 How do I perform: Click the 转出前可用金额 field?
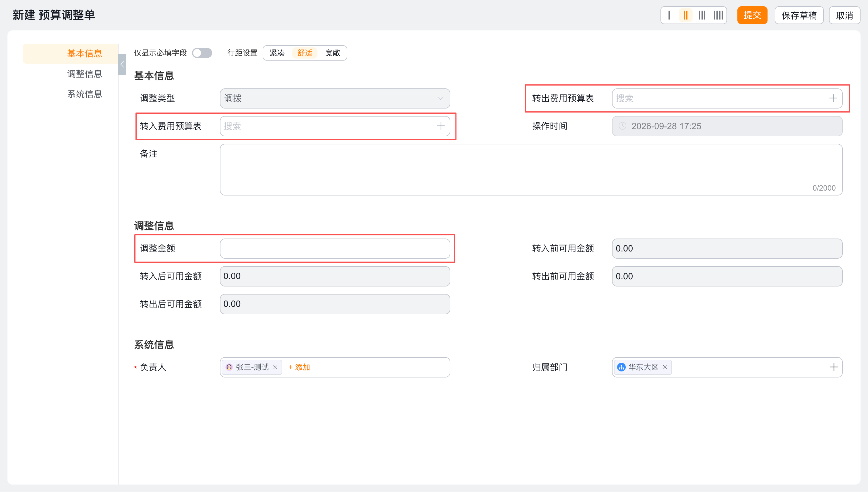click(x=727, y=276)
